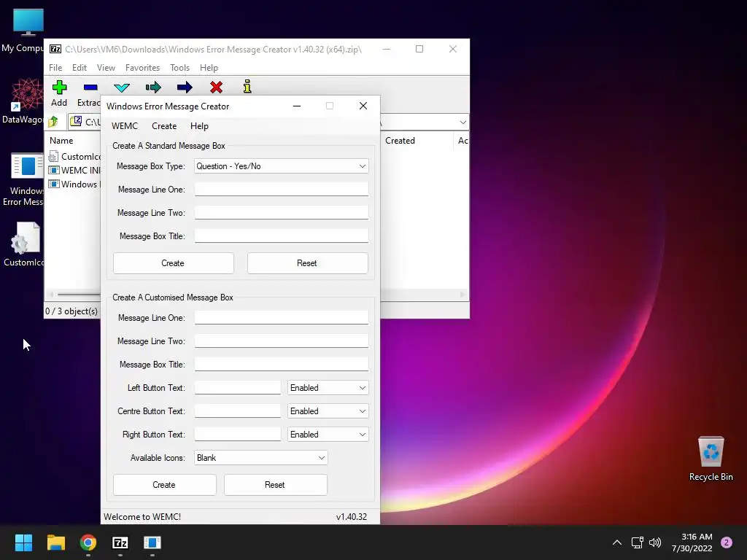Click the 7-Zip Info yellow icon
Viewport: 747px width, 560px height.
247,87
